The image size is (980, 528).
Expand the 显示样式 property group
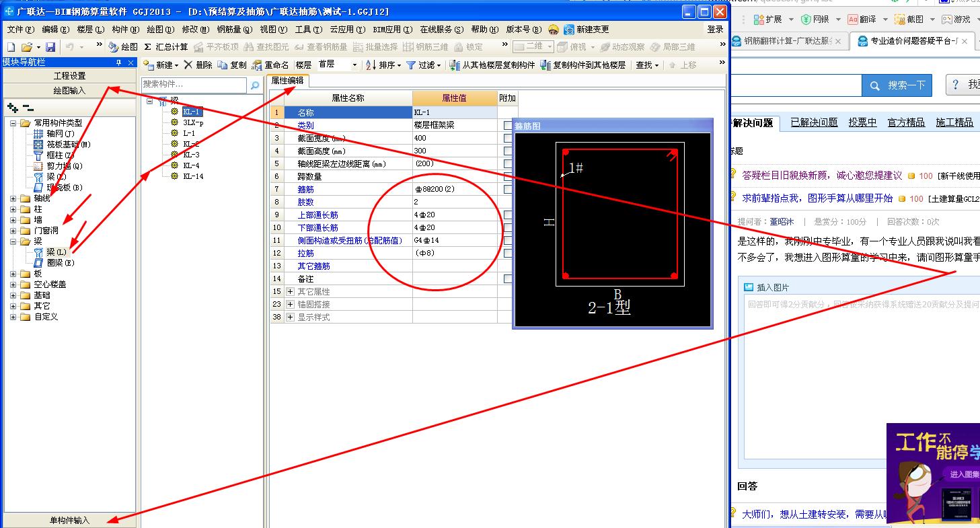click(x=291, y=317)
